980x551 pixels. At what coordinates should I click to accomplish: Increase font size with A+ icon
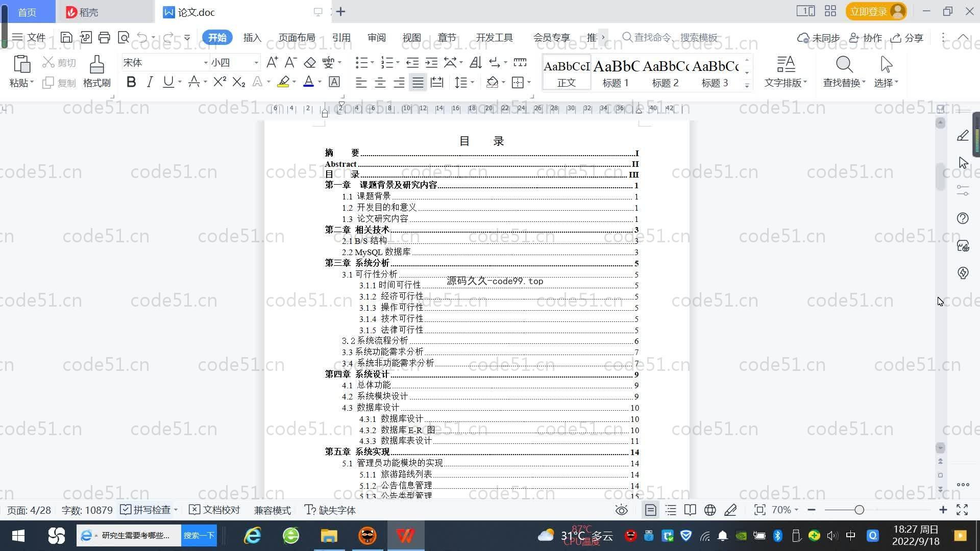click(272, 62)
